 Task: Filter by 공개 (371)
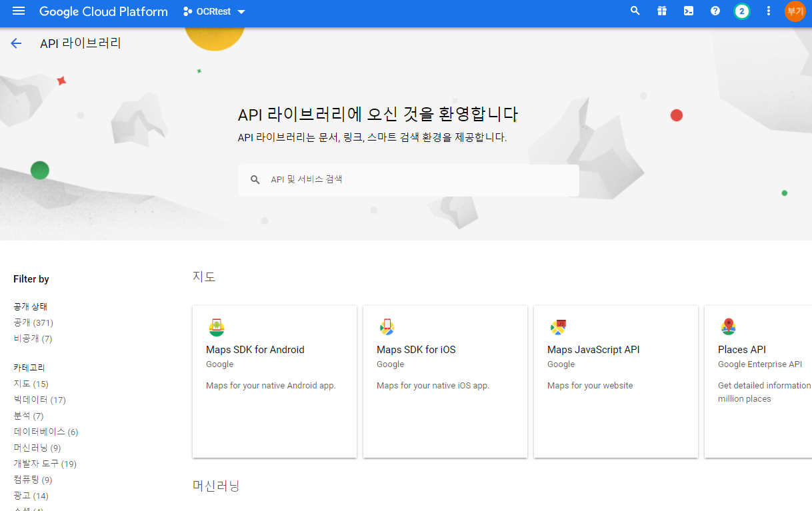[33, 322]
